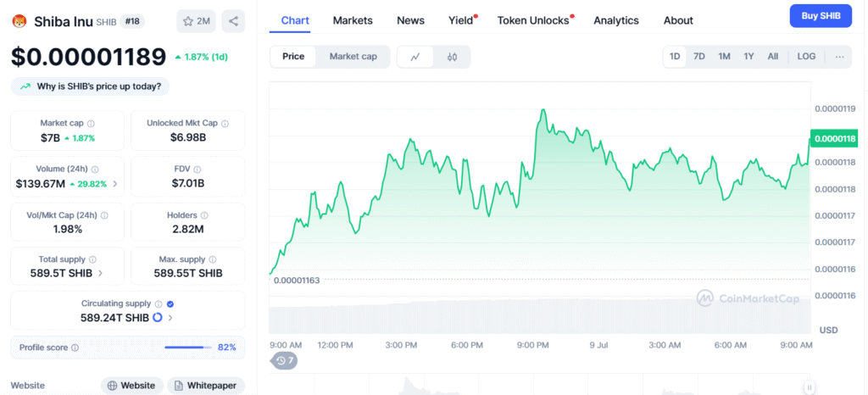The width and height of the screenshot is (868, 395).
Task: Click the Circulating supply info icon
Action: (x=159, y=303)
